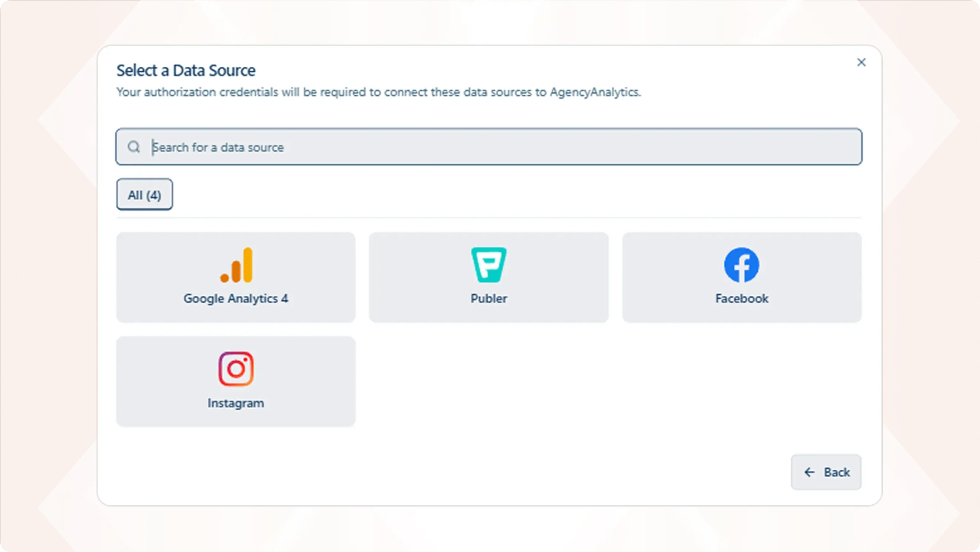This screenshot has height=552, width=980.
Task: Click the Google Analytics 4 bar-chart logo
Action: [236, 265]
